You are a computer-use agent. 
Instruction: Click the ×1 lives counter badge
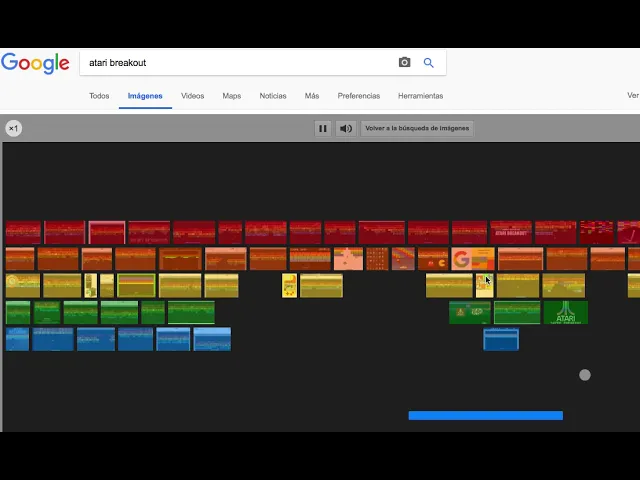(13, 129)
